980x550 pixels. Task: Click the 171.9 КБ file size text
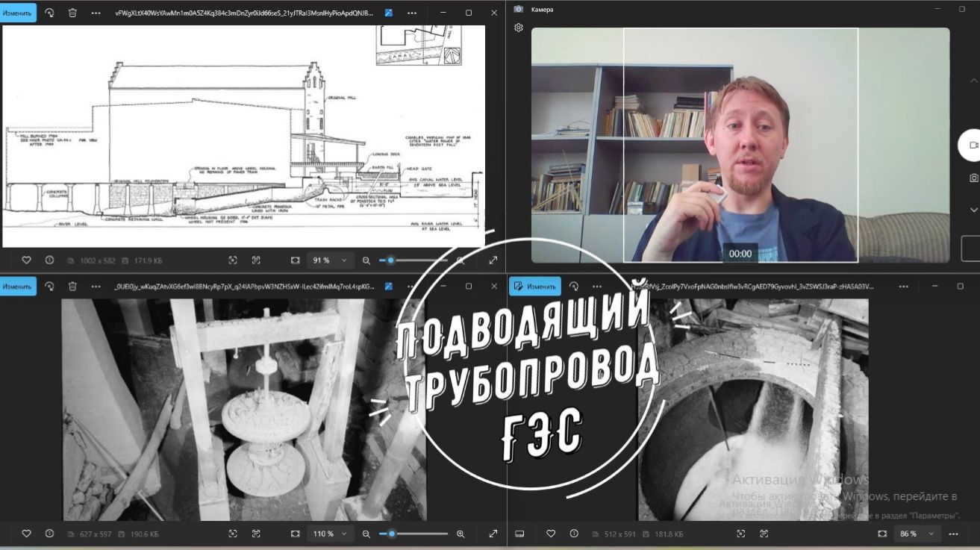point(146,260)
